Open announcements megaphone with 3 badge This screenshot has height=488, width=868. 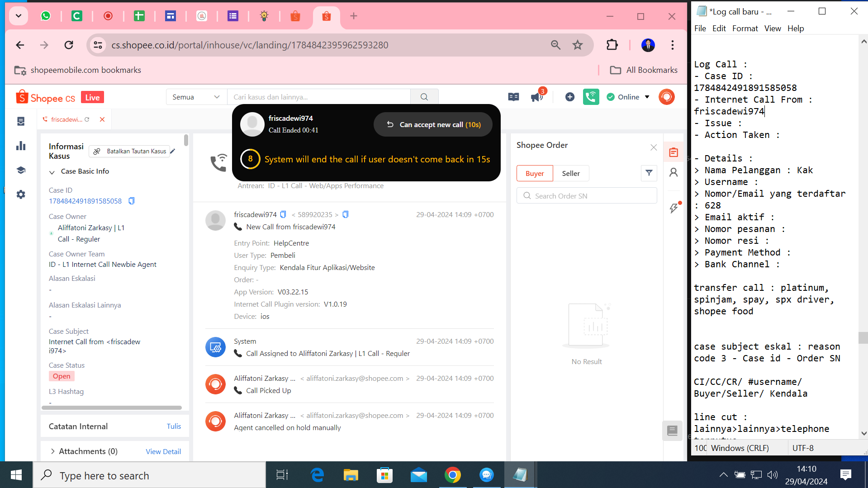(x=537, y=96)
